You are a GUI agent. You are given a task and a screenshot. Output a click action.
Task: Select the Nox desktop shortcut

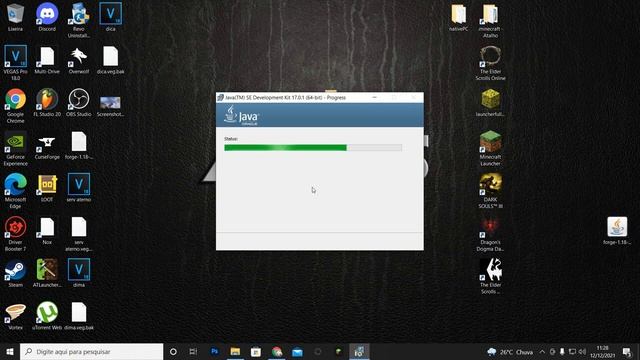click(47, 231)
